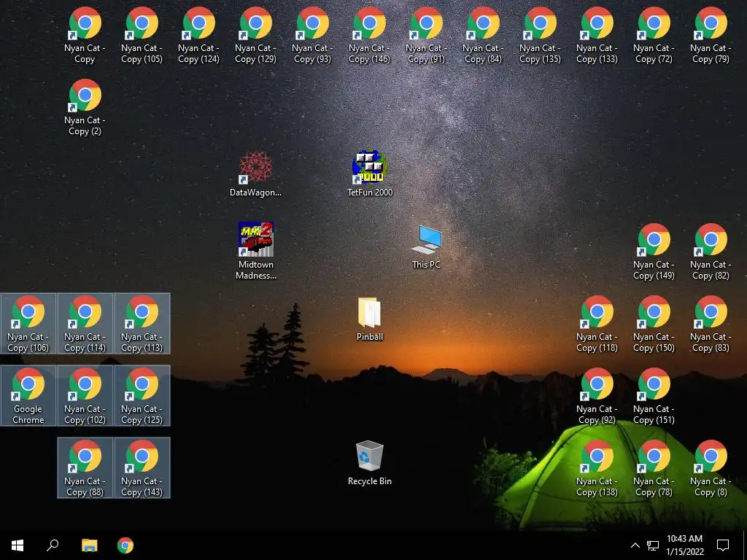This screenshot has height=560, width=747.
Task: Launch Chrome from the taskbar
Action: point(125,545)
